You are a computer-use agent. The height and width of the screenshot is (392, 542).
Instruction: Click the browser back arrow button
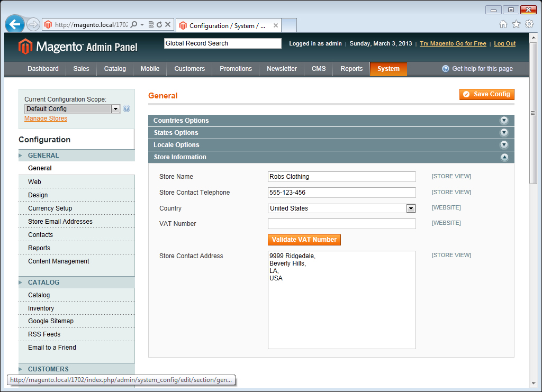[15, 24]
